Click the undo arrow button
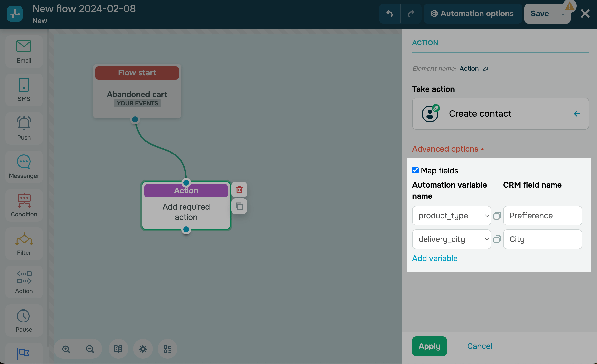The image size is (597, 364). pyautogui.click(x=390, y=14)
